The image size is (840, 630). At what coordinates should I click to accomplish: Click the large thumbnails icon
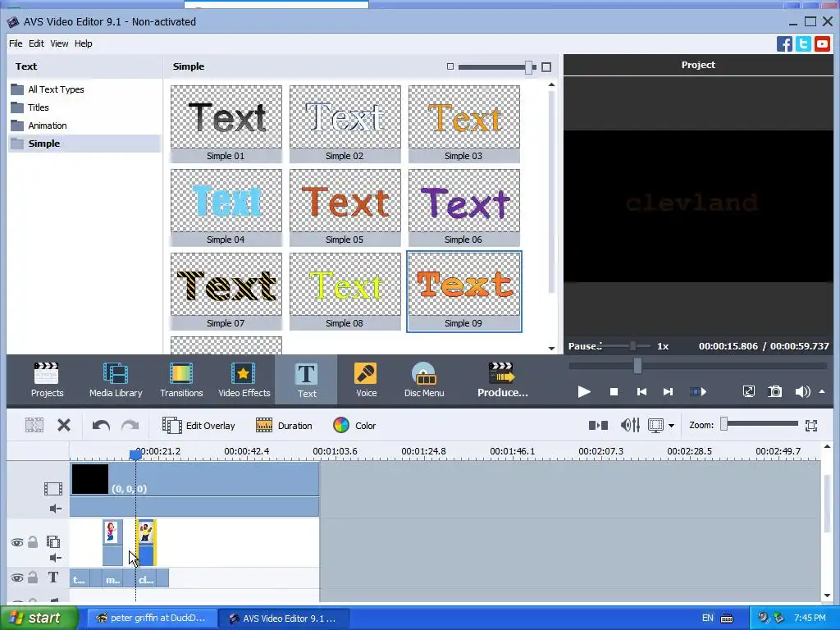[546, 67]
